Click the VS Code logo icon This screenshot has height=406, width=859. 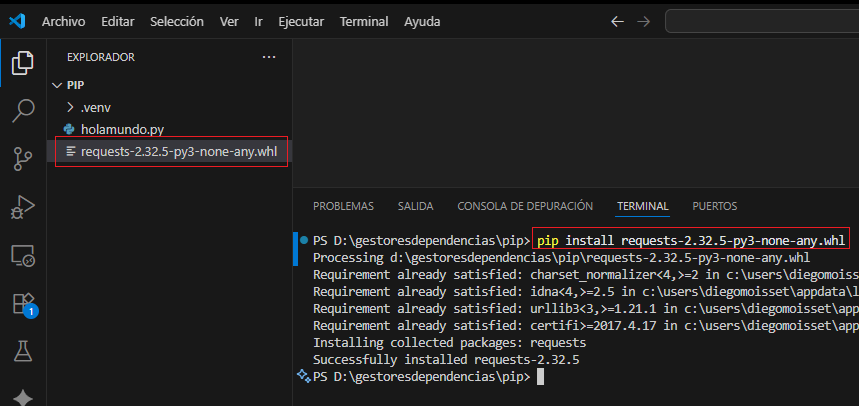click(x=17, y=21)
